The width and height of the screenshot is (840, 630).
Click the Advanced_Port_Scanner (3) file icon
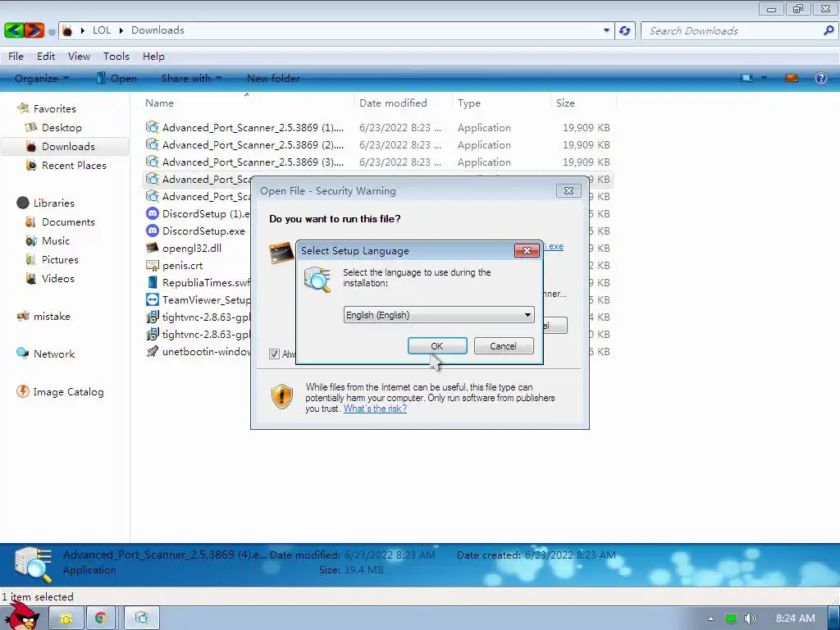[152, 162]
